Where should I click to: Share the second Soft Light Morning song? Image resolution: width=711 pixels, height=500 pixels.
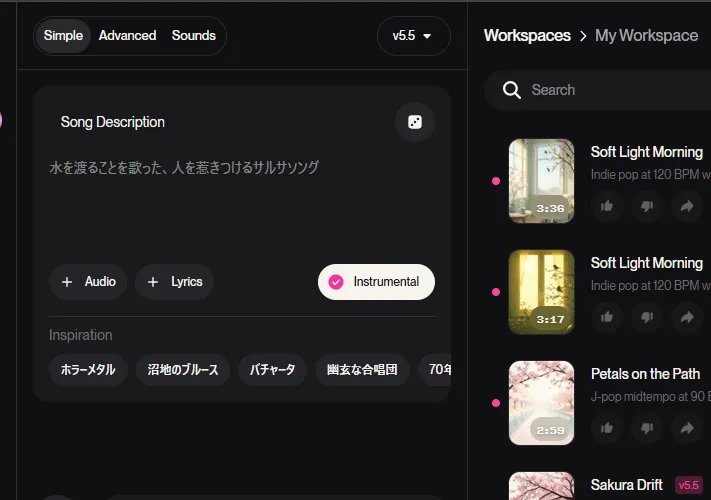(687, 317)
